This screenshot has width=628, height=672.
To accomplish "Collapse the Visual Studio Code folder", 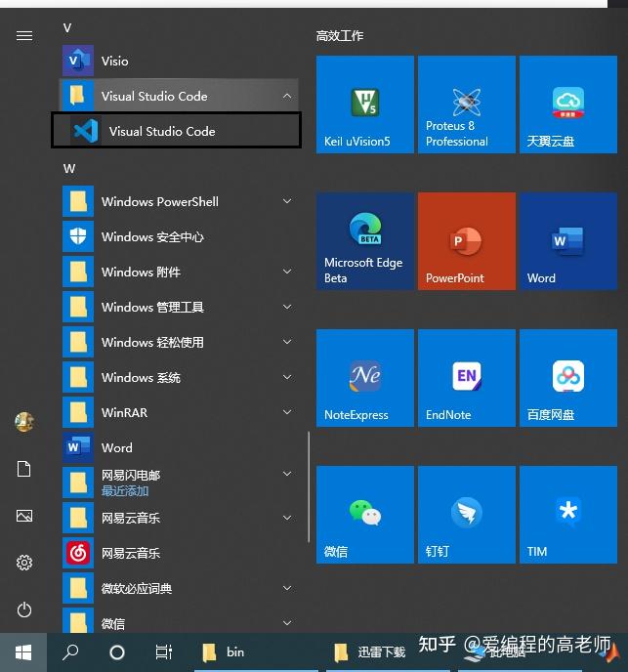I will coord(287,96).
